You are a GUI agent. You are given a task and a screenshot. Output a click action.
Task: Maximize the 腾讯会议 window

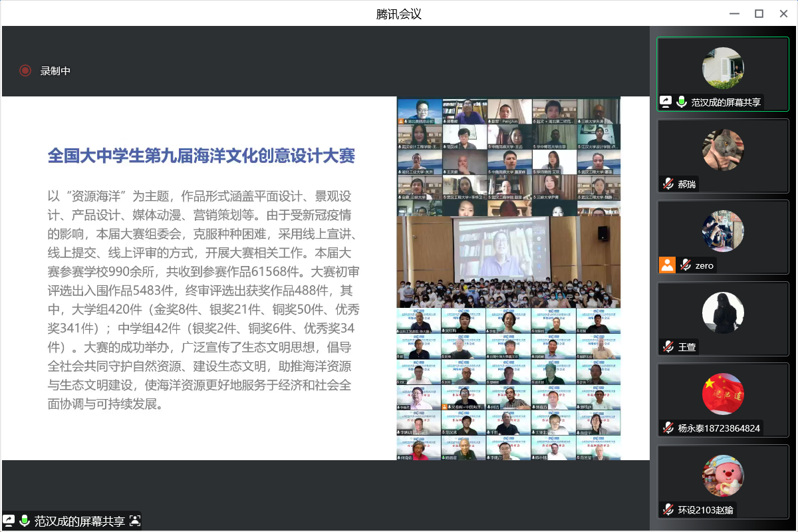pos(759,13)
